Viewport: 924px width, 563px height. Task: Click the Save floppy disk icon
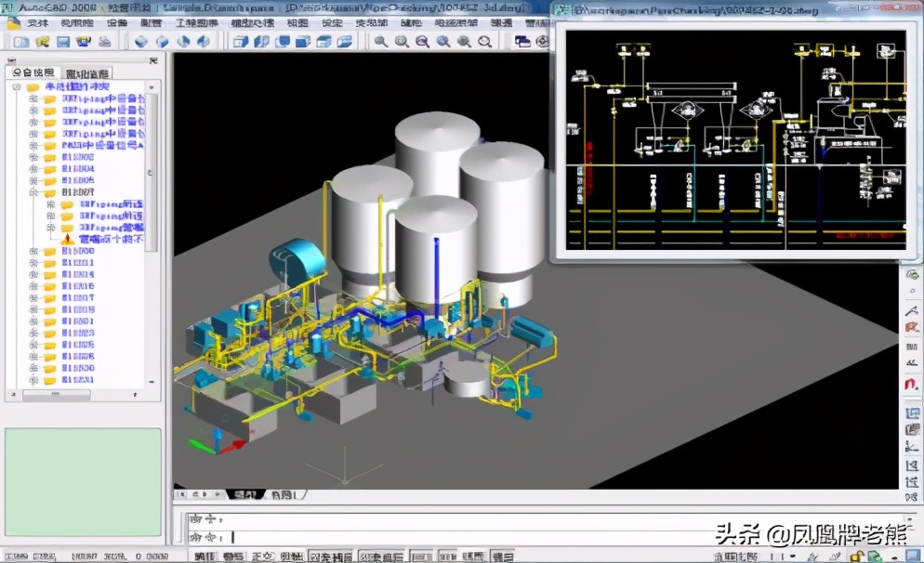(x=63, y=42)
